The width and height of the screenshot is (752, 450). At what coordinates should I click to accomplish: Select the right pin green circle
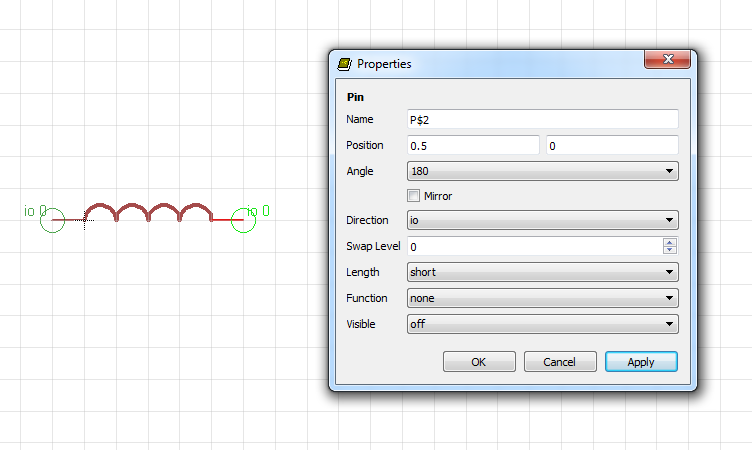point(244,220)
